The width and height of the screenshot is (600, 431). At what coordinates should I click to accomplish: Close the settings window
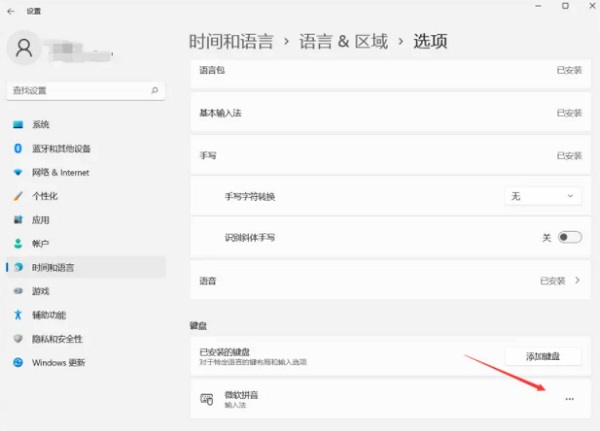(x=592, y=6)
